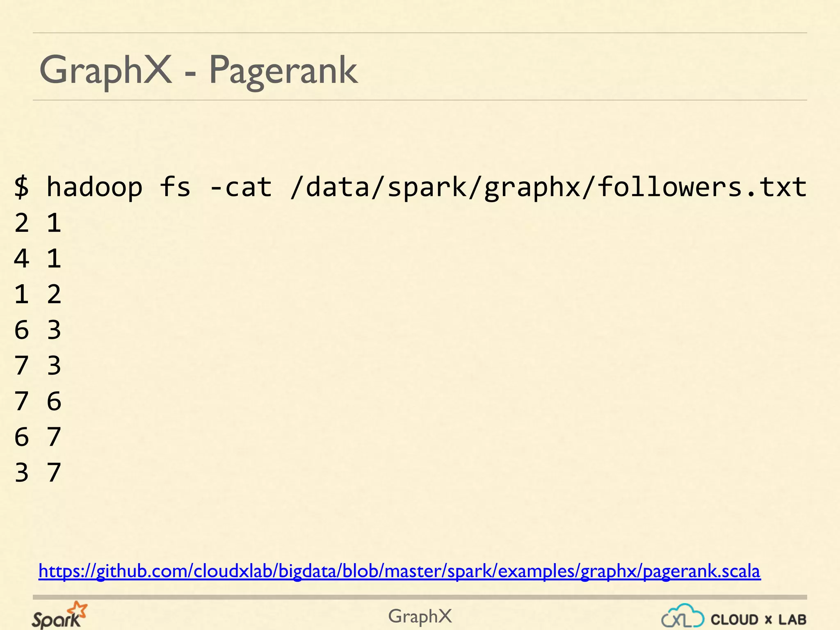Click the data row '1 2'

pyautogui.click(x=38, y=294)
